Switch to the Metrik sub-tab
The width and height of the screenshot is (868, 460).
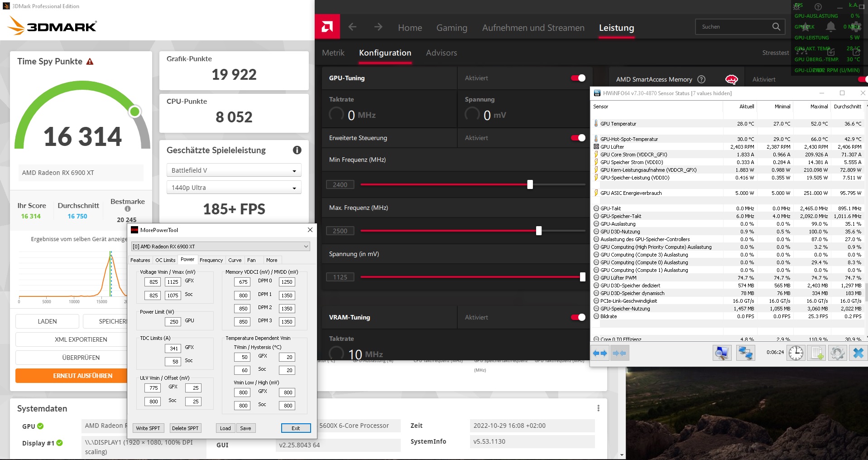tap(333, 53)
